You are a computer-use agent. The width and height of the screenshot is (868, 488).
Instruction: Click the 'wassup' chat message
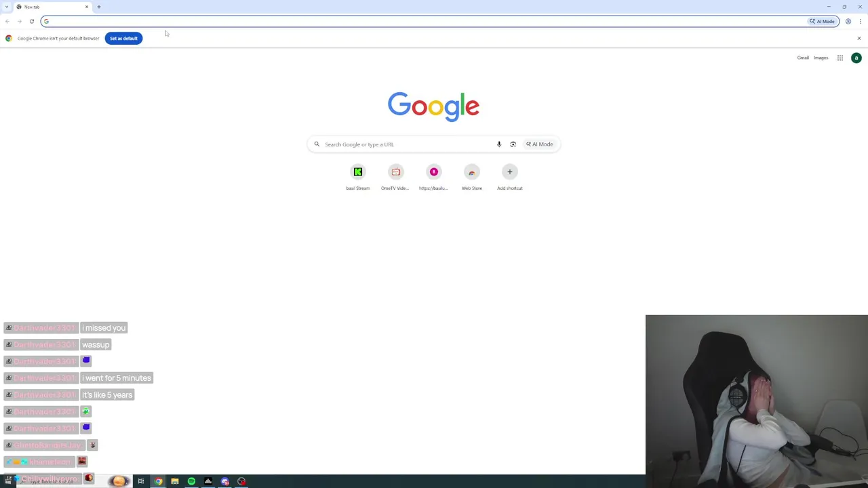[x=96, y=345]
